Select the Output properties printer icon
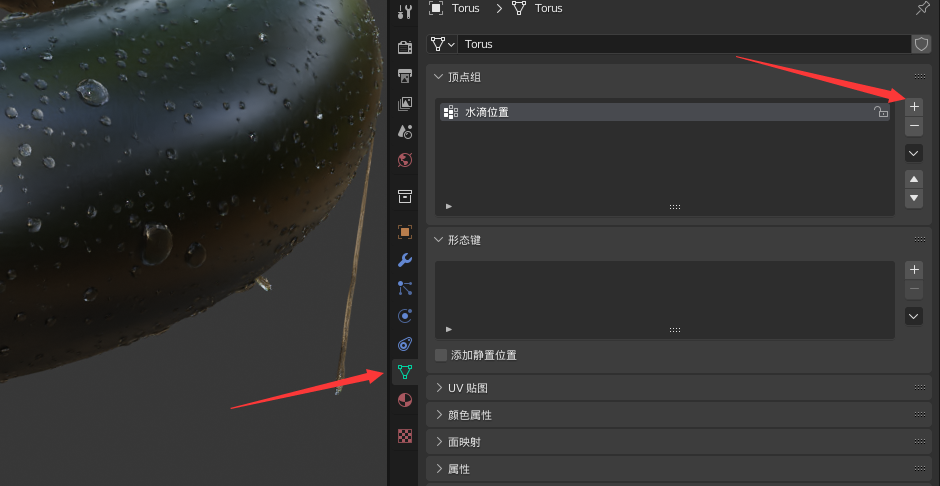Viewport: 940px width, 486px height. coord(404,76)
